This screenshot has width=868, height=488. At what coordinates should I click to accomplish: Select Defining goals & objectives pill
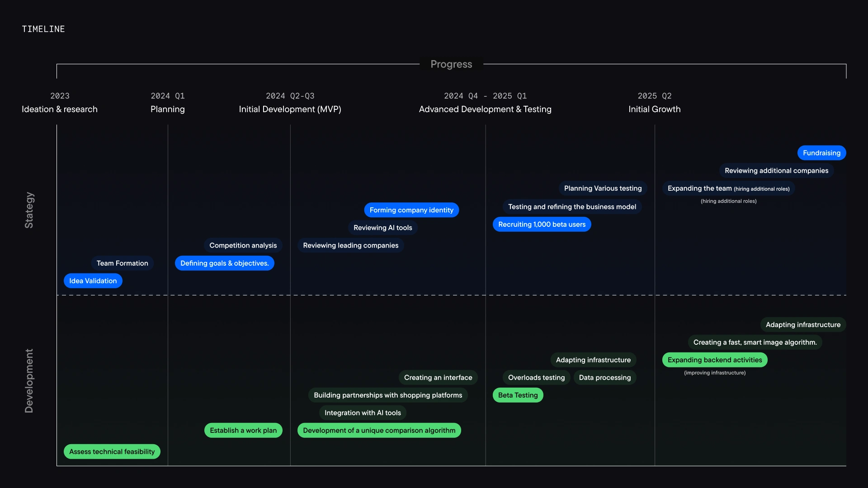coord(224,263)
